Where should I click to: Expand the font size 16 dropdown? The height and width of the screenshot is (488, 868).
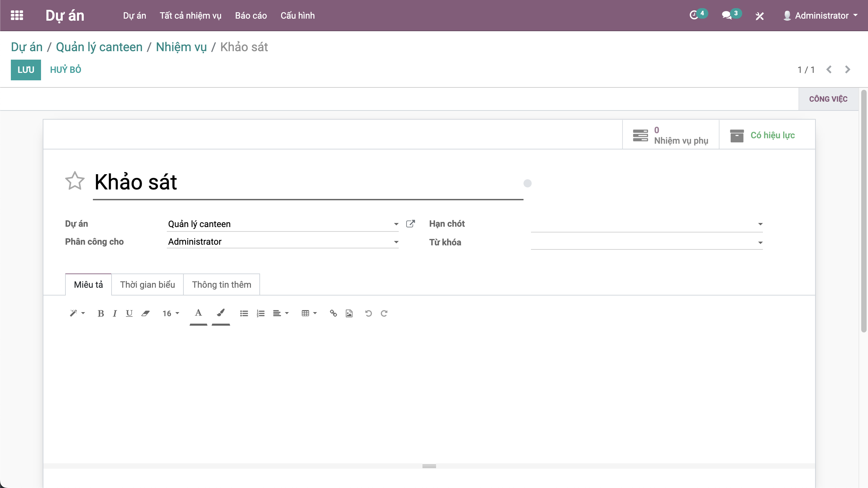click(x=171, y=313)
